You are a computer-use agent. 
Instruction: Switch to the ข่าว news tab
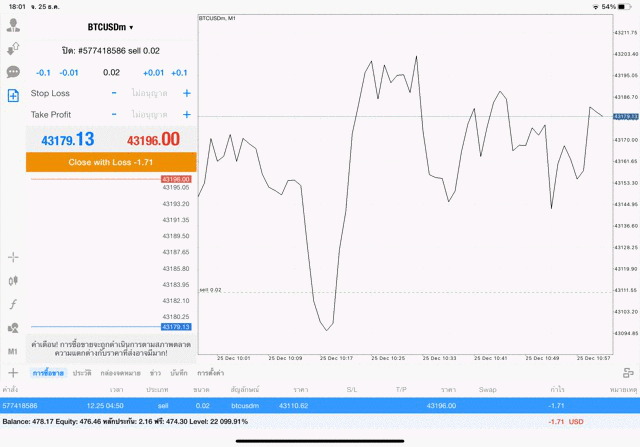click(155, 372)
